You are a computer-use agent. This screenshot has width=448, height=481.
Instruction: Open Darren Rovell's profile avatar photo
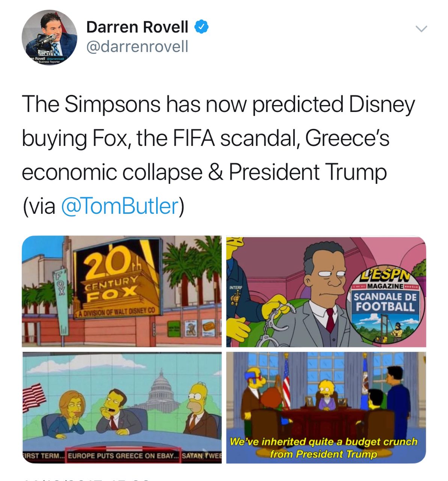[x=49, y=37]
